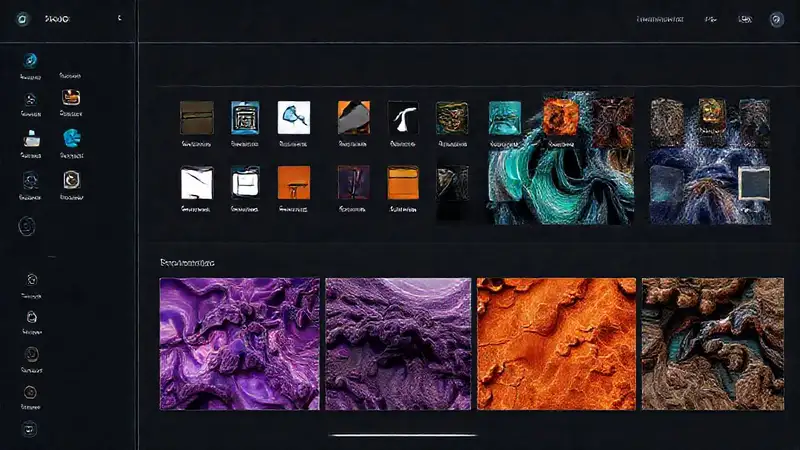This screenshot has width=800, height=450.
Task: Open the white thumbnail with a black brushstroke
Action: pyautogui.click(x=196, y=183)
